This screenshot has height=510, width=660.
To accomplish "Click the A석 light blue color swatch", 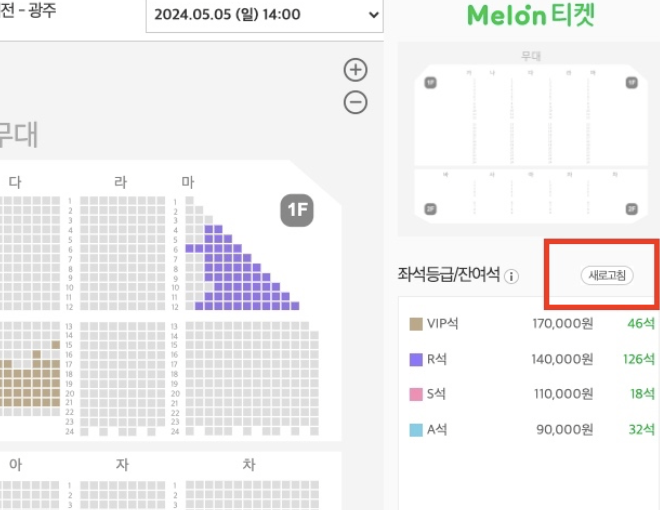I will [x=416, y=429].
